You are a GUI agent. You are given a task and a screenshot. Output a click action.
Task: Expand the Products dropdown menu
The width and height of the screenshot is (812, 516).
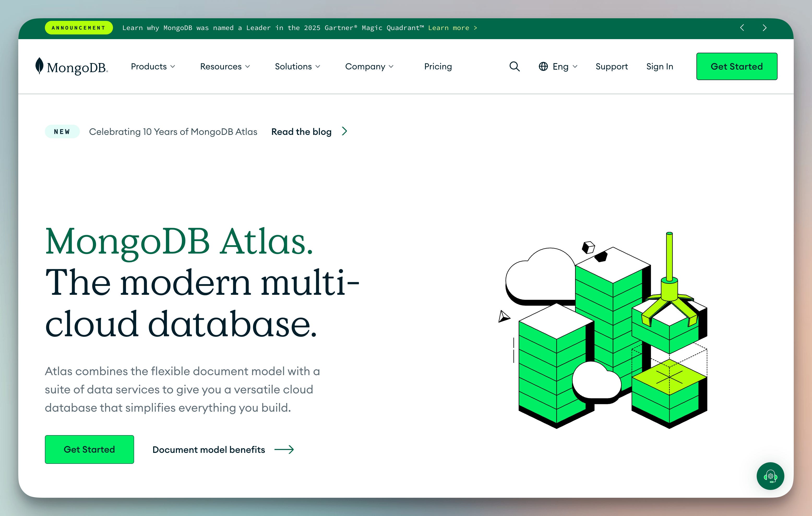tap(153, 67)
